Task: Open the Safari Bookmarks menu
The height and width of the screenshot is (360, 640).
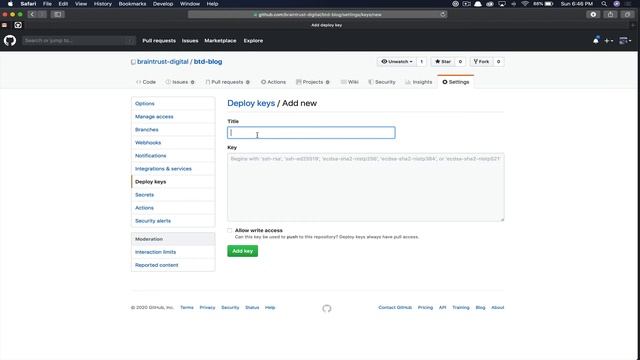Action: [132, 4]
